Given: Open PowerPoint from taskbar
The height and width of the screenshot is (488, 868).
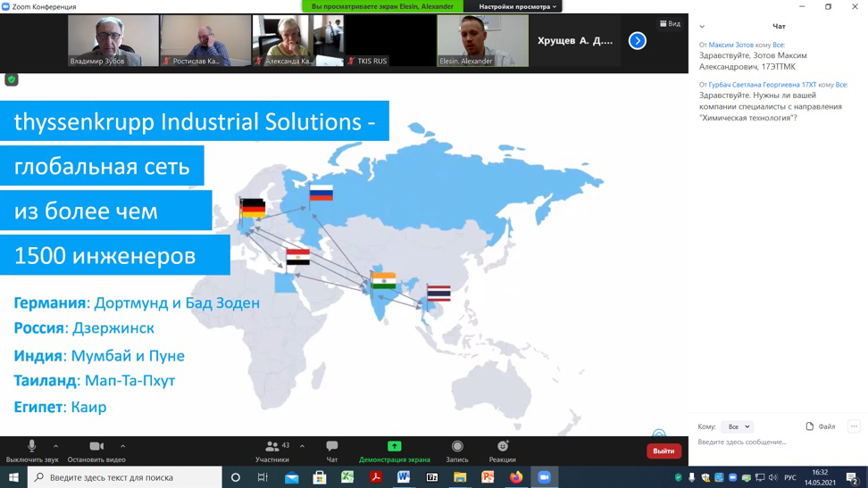Looking at the screenshot, I should point(488,477).
